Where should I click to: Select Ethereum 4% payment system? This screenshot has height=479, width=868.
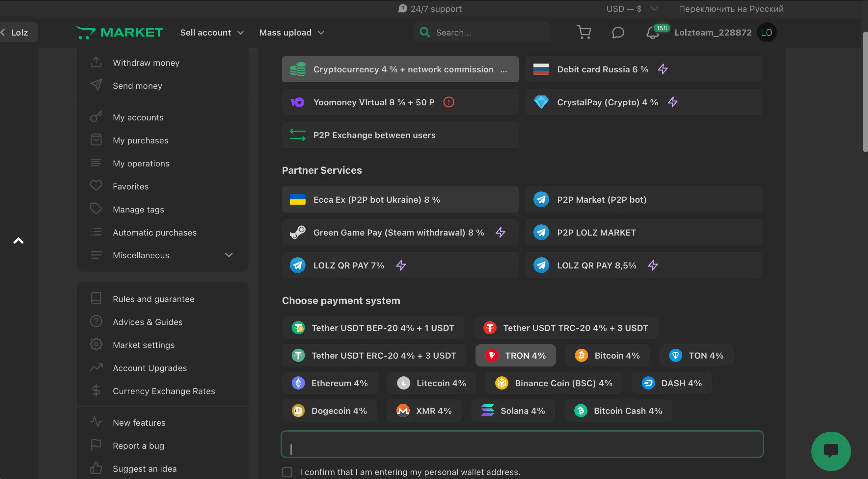point(330,383)
